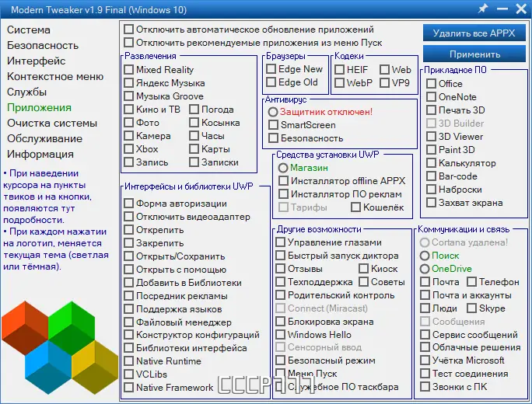Toggle the OneNote checkbox
This screenshot has height=404, width=532.
pyautogui.click(x=431, y=96)
